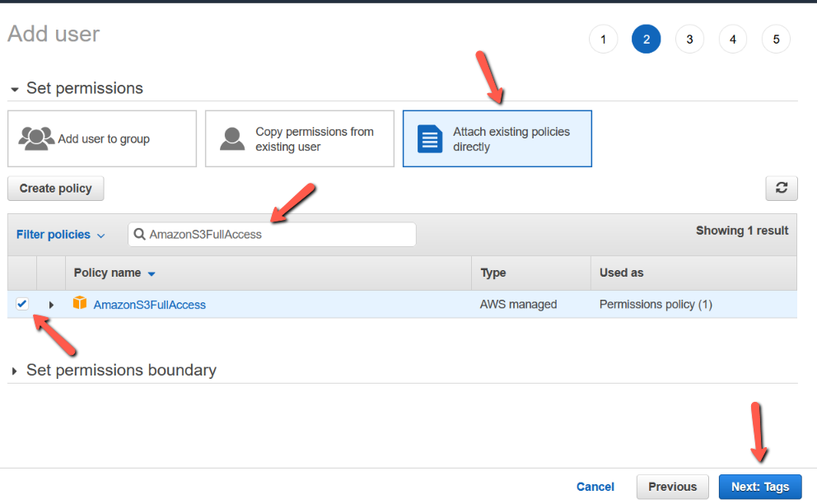Viewport: 817px width, 504px height.
Task: Open the Filter policies dropdown
Action: [x=60, y=235]
